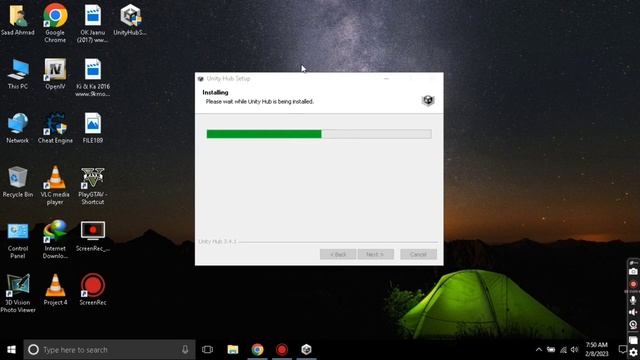Select the Cheat Engine shortcut
The image size is (640, 360).
(55, 128)
